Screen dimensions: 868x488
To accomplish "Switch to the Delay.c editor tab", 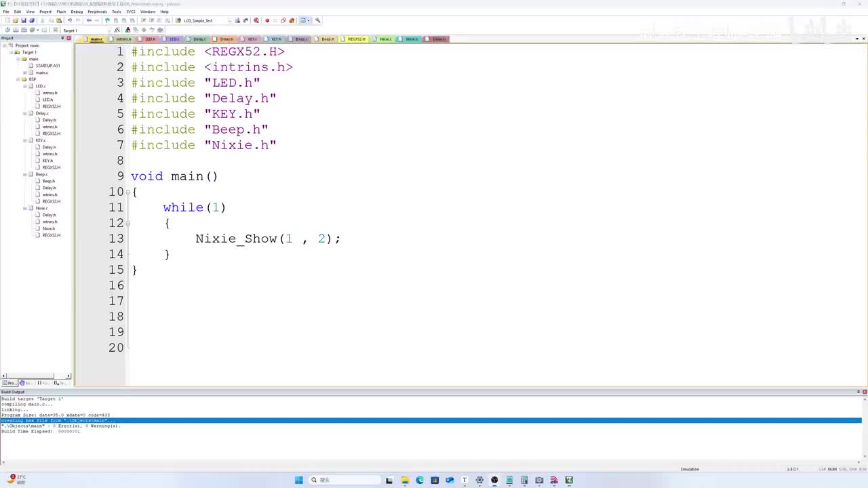I will 199,39.
